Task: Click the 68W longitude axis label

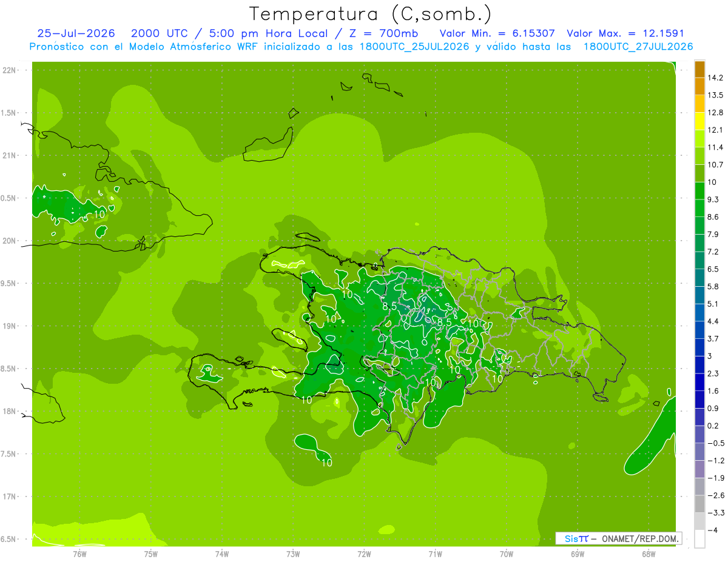Action: [648, 554]
